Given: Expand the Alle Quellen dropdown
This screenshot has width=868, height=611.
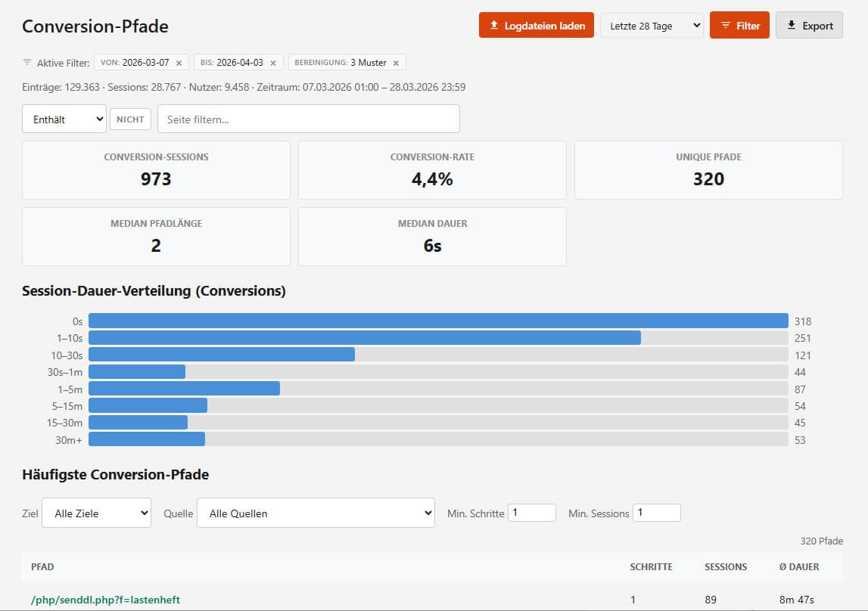Looking at the screenshot, I should [316, 513].
